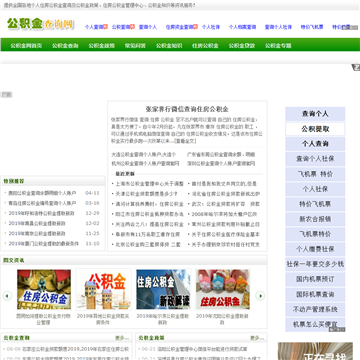Open 公积金知识 in green navigation bar
360x360 pixels.
(169, 46)
